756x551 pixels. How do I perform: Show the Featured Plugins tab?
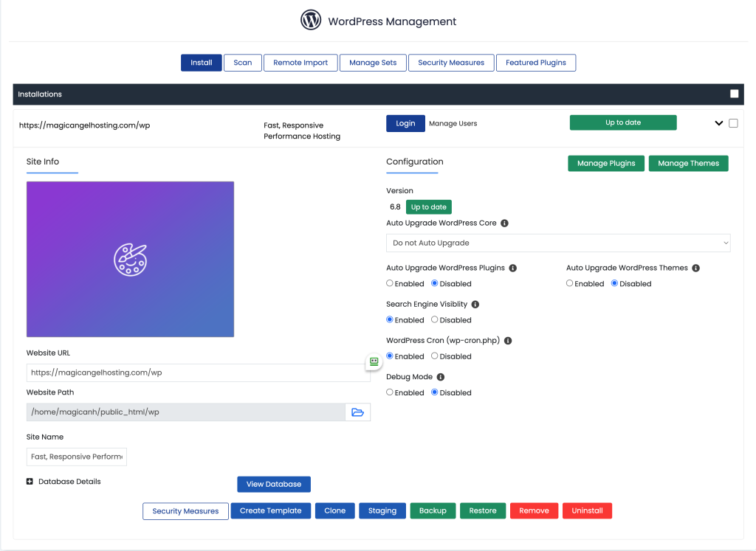[536, 63]
